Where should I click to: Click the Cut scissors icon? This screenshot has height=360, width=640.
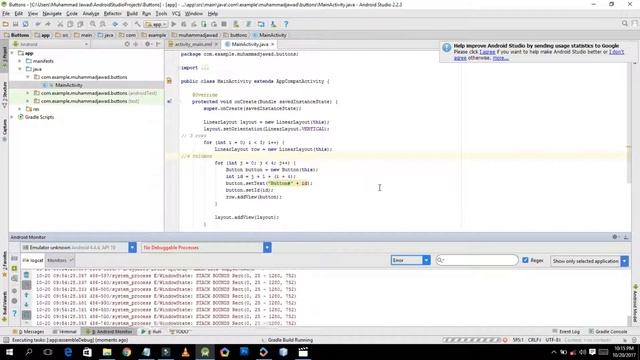60,24
